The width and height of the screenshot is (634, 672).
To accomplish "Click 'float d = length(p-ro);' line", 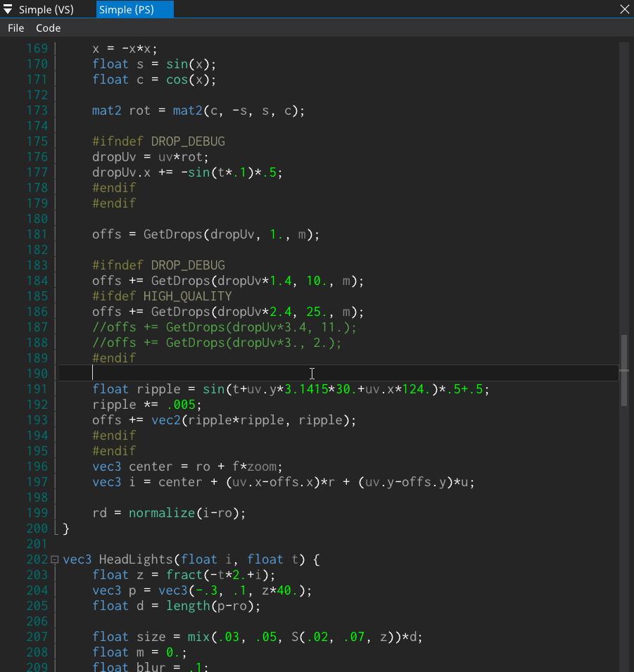I will pos(176,606).
